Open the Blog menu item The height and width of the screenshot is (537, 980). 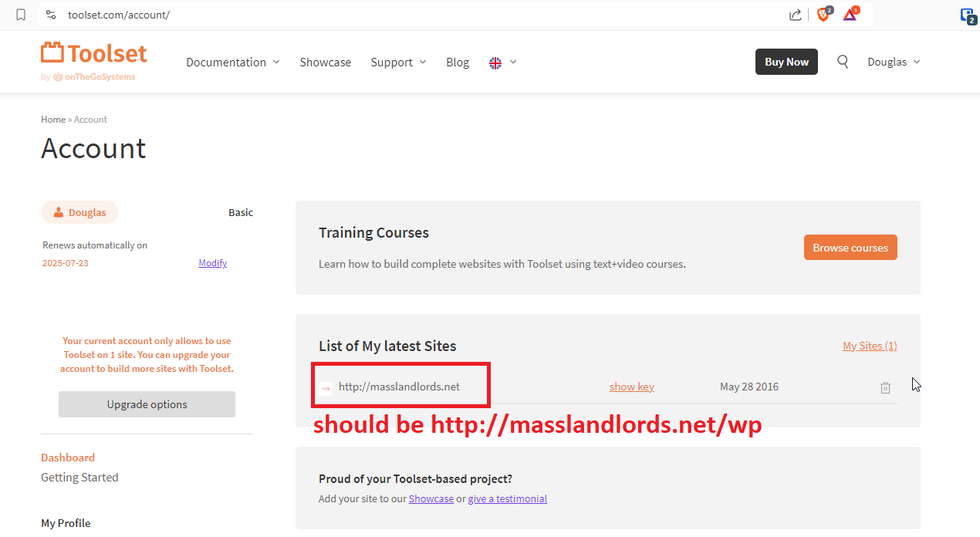tap(458, 62)
